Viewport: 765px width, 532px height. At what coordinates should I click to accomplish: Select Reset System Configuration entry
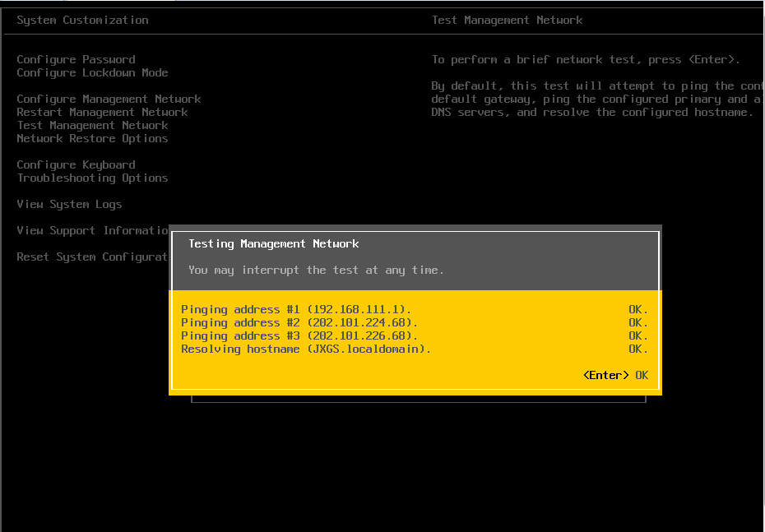tap(92, 257)
